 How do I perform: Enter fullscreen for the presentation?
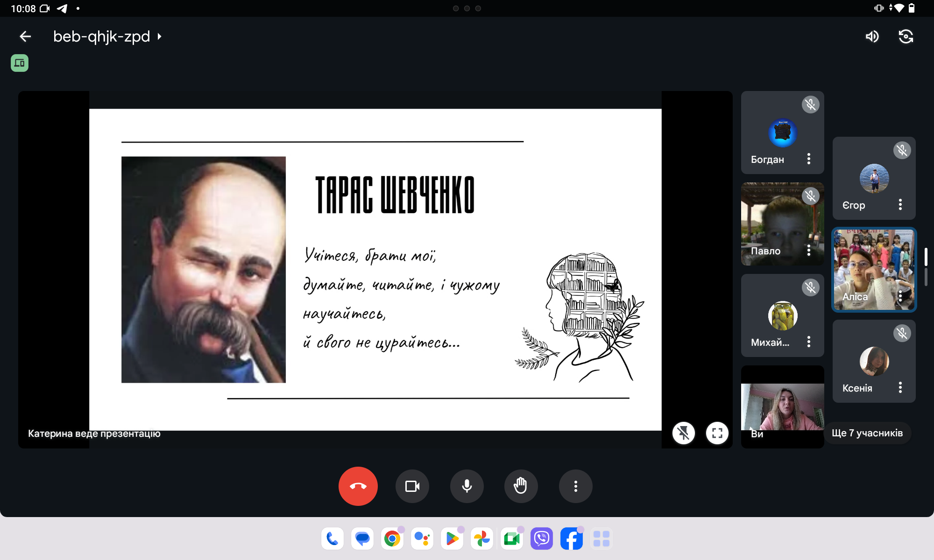[717, 433]
